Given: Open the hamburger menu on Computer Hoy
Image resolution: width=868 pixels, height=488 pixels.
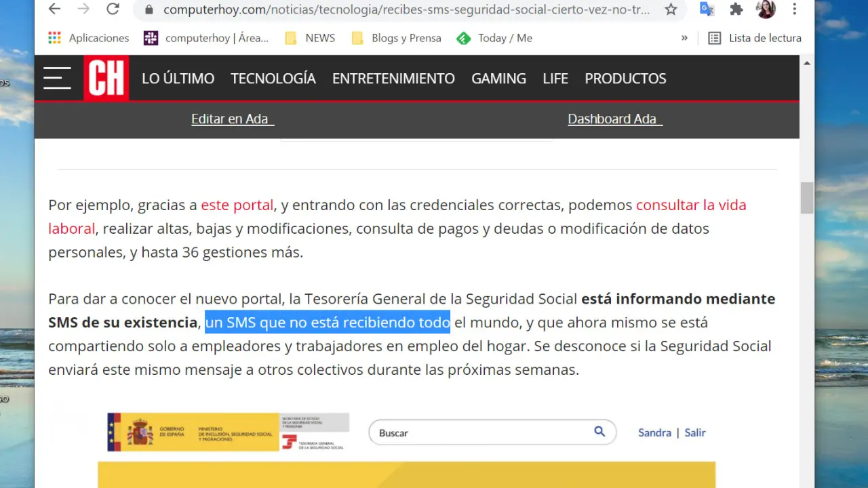Looking at the screenshot, I should [x=57, y=78].
